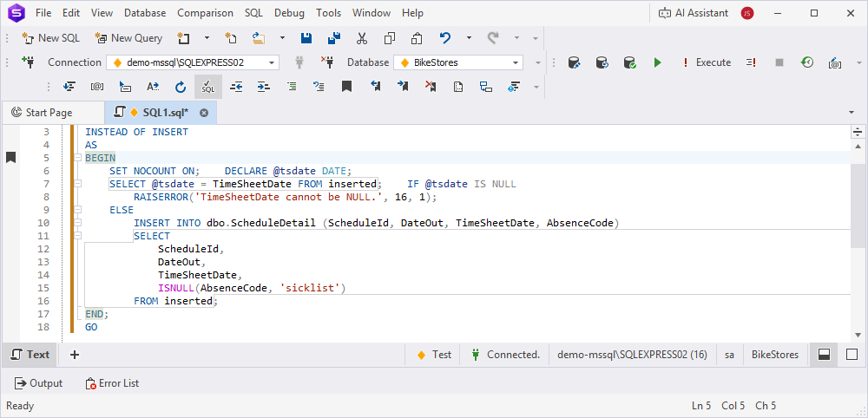This screenshot has width=868, height=418.
Task: Click the Execute button
Action: coord(706,62)
